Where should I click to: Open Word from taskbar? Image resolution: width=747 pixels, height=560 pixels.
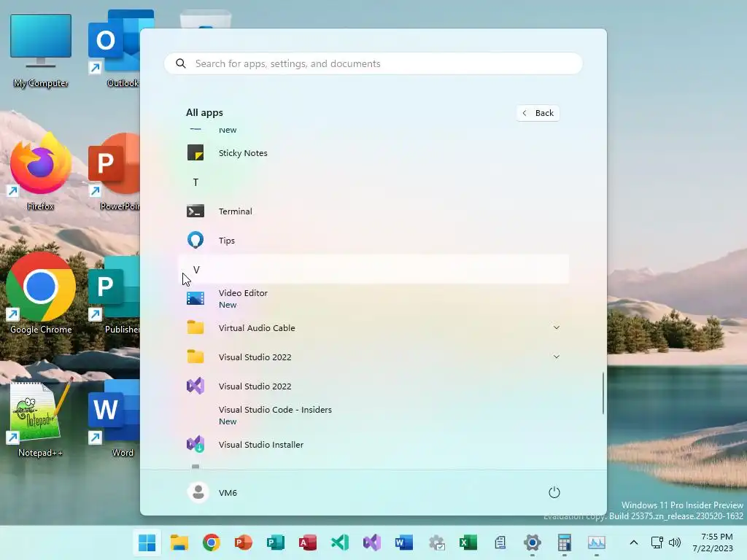pyautogui.click(x=404, y=542)
